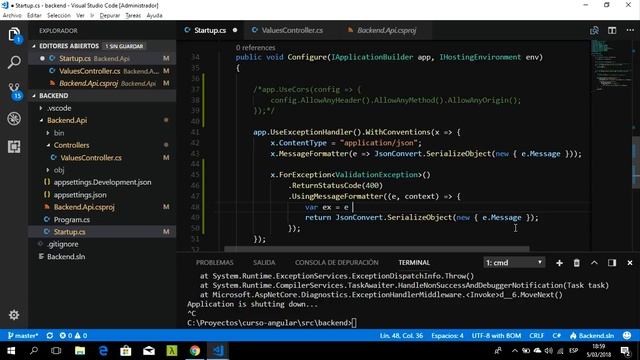Open File Explorer from taskbar

pyautogui.click(x=80, y=351)
